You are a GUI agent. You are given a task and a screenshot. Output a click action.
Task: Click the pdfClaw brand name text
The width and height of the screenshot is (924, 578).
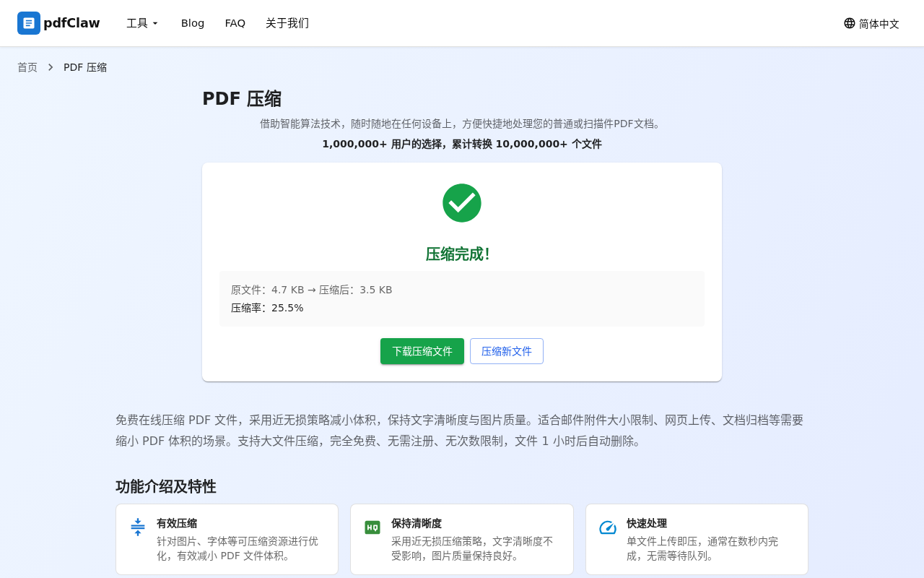tap(71, 23)
